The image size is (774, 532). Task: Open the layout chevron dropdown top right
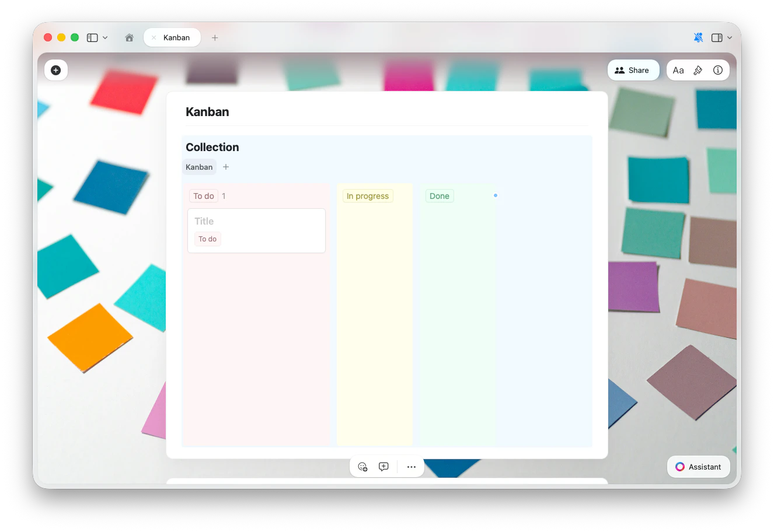[x=730, y=37]
